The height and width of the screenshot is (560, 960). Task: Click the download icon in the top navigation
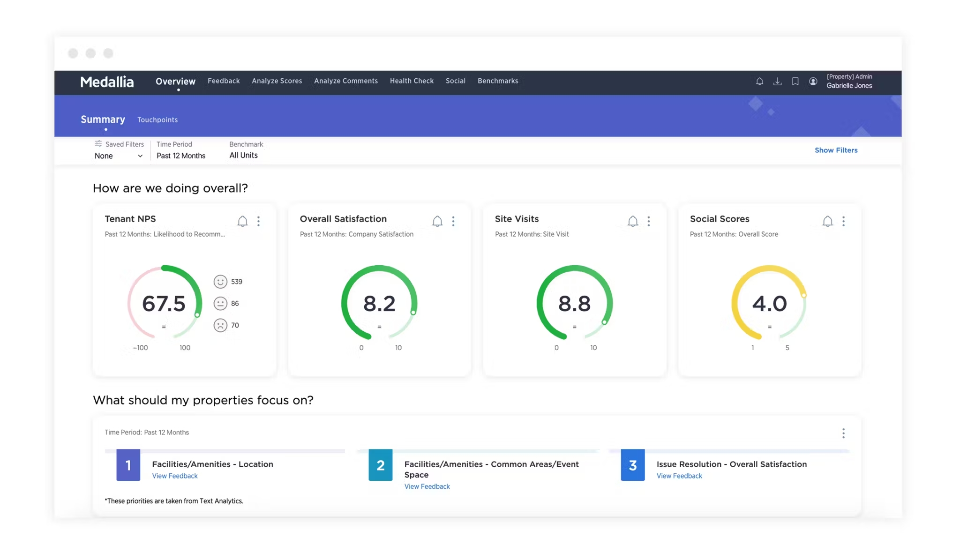(777, 81)
